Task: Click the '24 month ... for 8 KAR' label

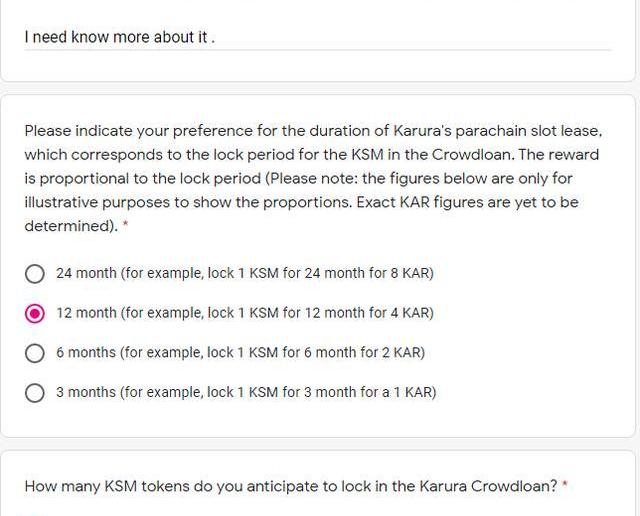Action: click(244, 273)
